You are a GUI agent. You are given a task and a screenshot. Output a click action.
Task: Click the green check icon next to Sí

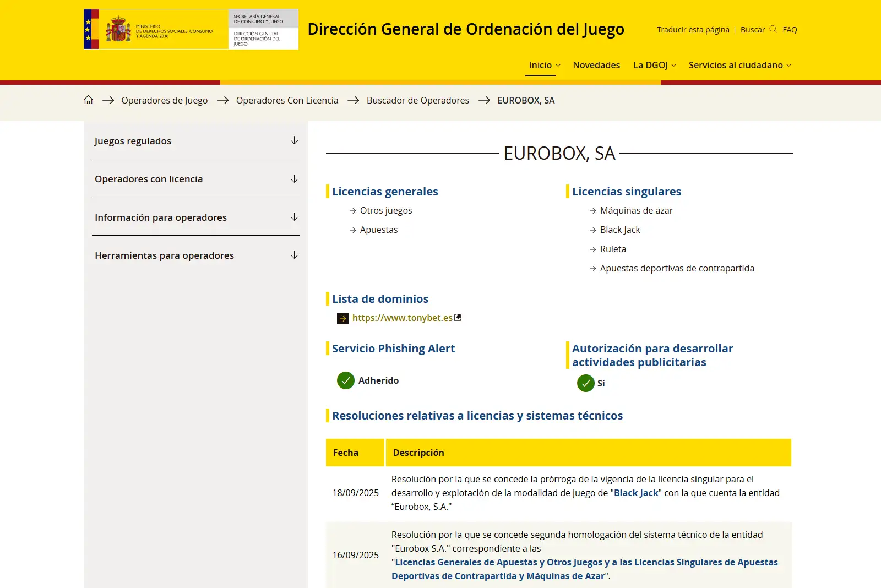pos(586,383)
